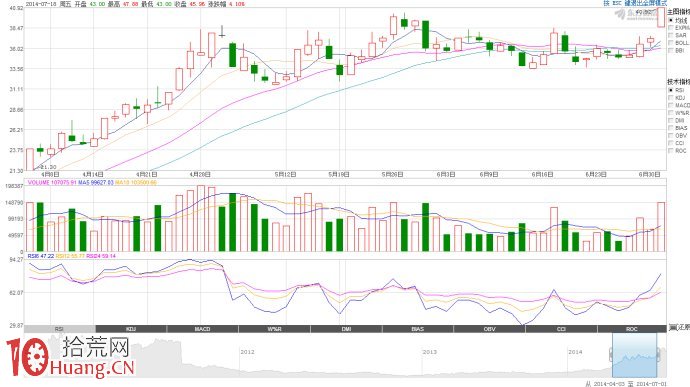Viewport: 690px width, 387px height.
Task: Enable the BOLL main chart indicator
Action: tap(671, 43)
